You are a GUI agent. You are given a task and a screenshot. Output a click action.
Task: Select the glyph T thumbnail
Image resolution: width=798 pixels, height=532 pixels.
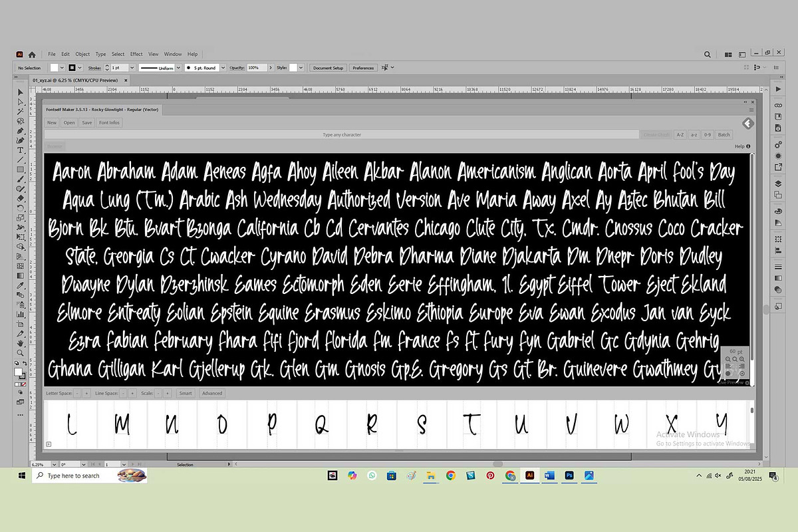471,424
